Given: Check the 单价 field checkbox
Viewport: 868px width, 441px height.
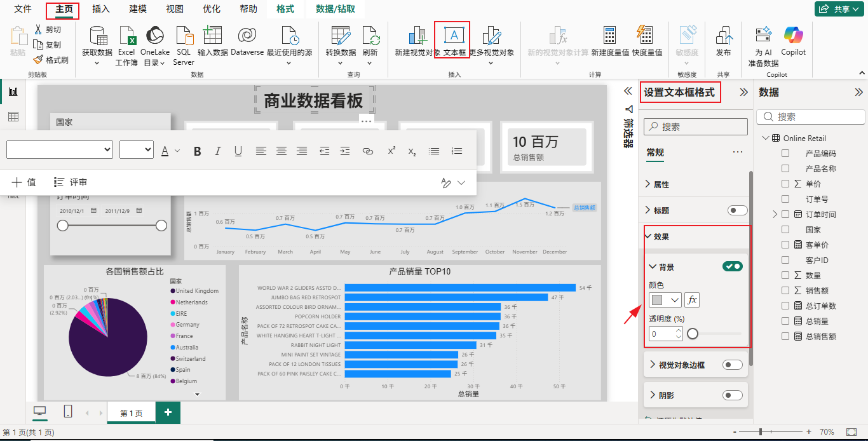Looking at the screenshot, I should [x=785, y=184].
